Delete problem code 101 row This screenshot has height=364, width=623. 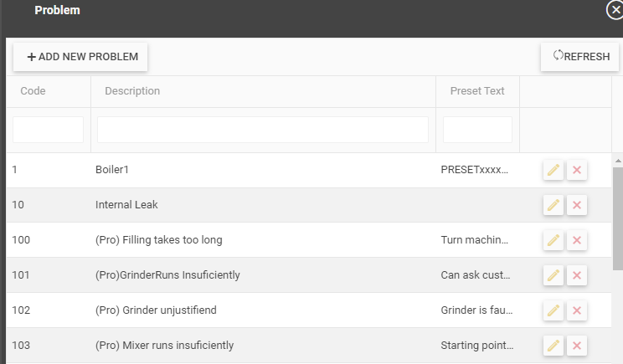[577, 275]
